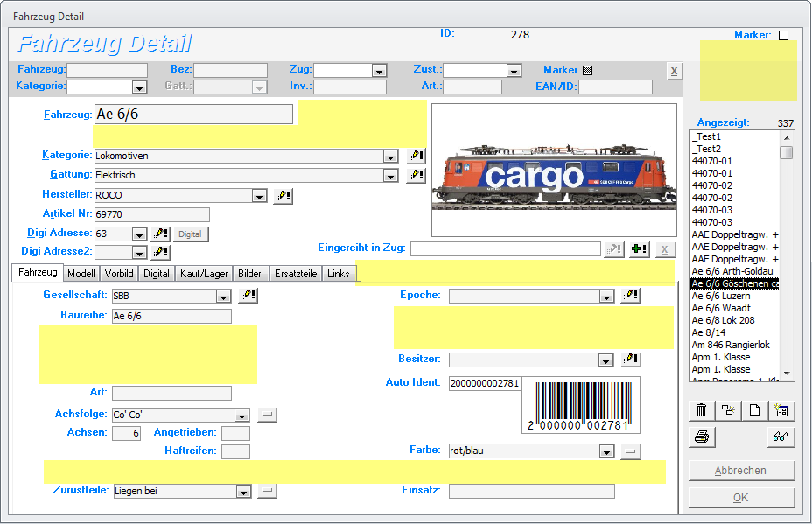Click the dash button next to Zurüstteile
The image size is (812, 524).
[x=267, y=491]
